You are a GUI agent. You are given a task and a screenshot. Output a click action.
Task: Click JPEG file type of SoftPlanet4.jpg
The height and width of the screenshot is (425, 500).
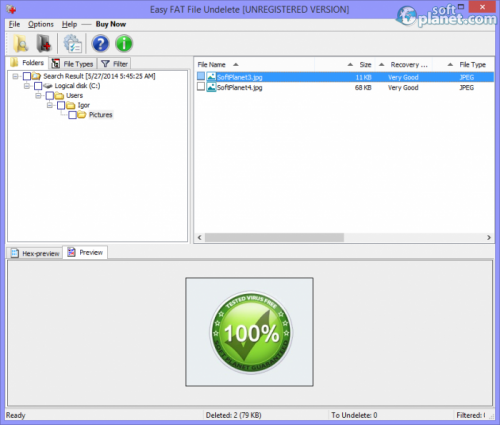467,88
